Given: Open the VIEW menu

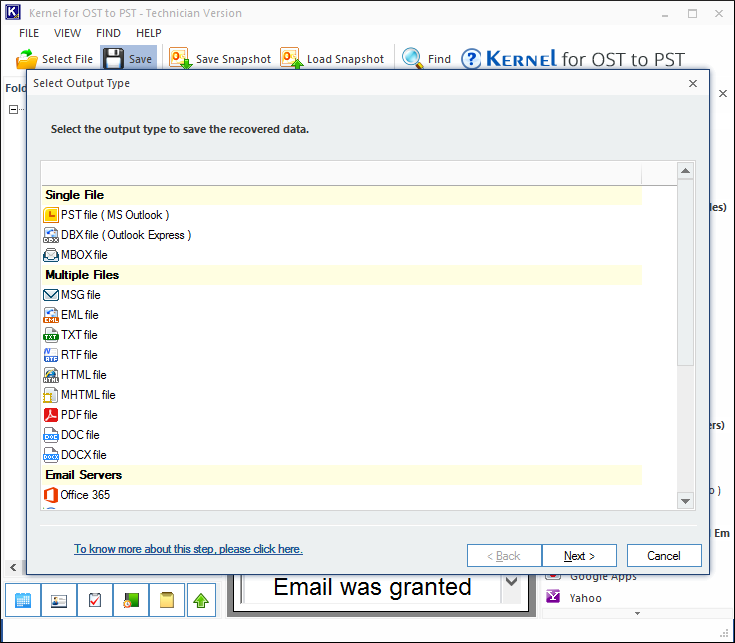Looking at the screenshot, I should tap(68, 33).
